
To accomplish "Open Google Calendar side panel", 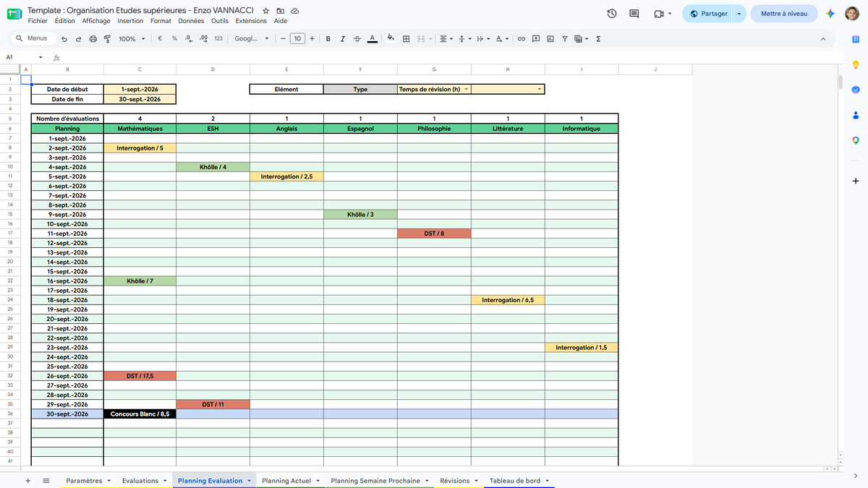I will 856,39.
